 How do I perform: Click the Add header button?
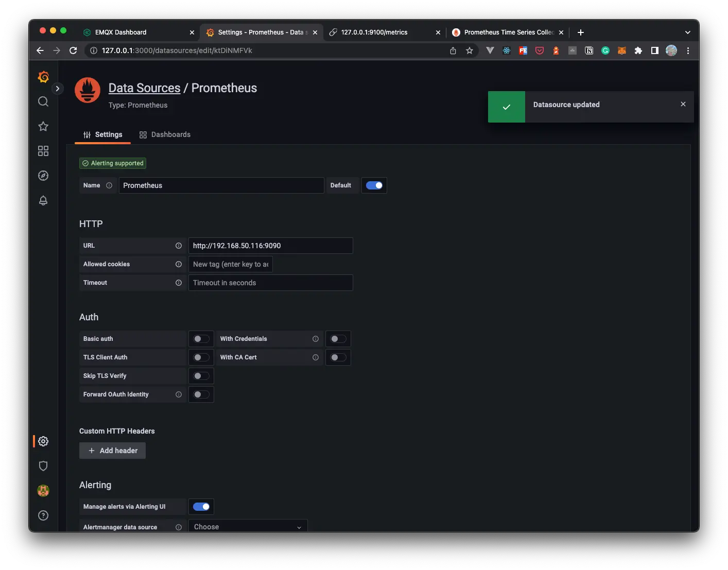(x=112, y=451)
